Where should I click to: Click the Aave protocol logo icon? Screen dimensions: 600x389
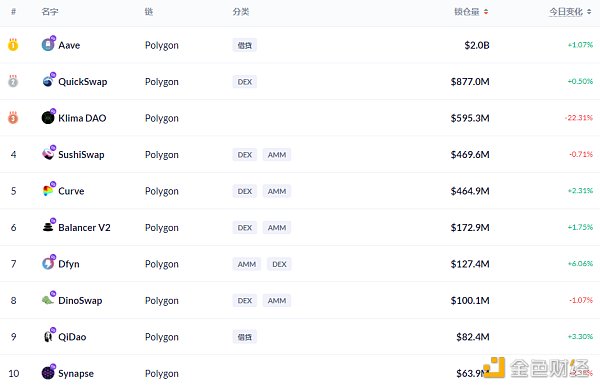[x=48, y=45]
